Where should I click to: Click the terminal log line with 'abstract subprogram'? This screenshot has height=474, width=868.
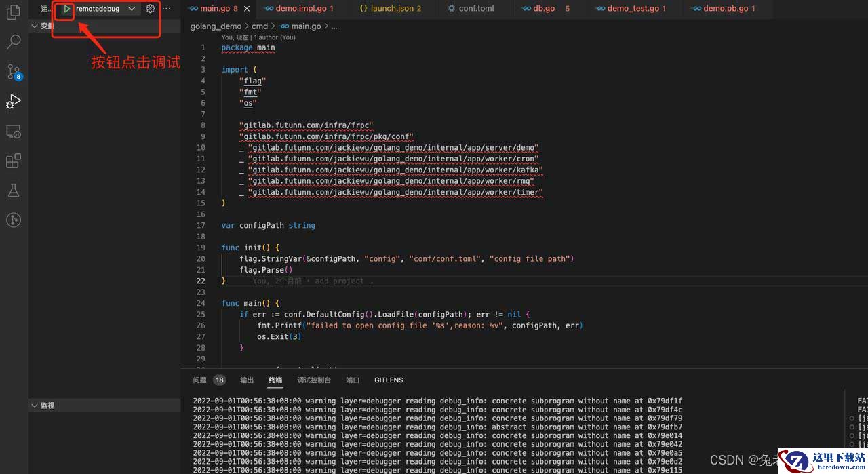tap(437, 427)
